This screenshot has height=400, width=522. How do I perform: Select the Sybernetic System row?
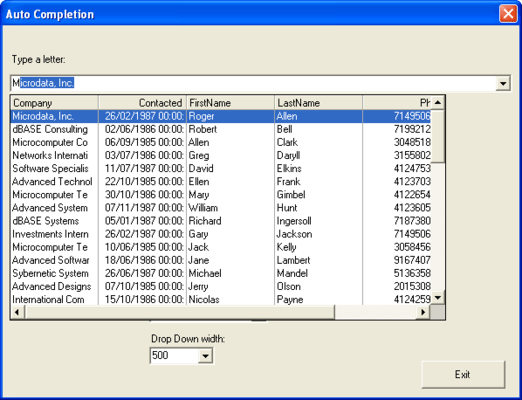click(221, 273)
